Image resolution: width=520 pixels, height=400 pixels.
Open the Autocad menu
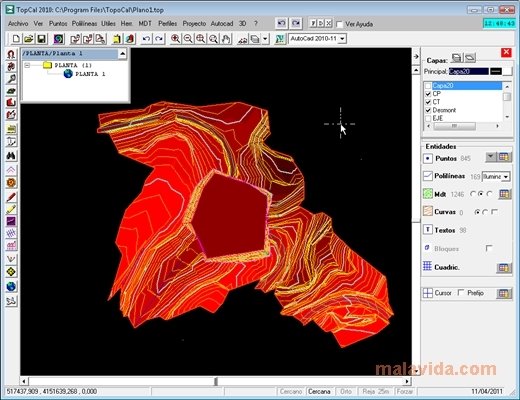pos(222,24)
